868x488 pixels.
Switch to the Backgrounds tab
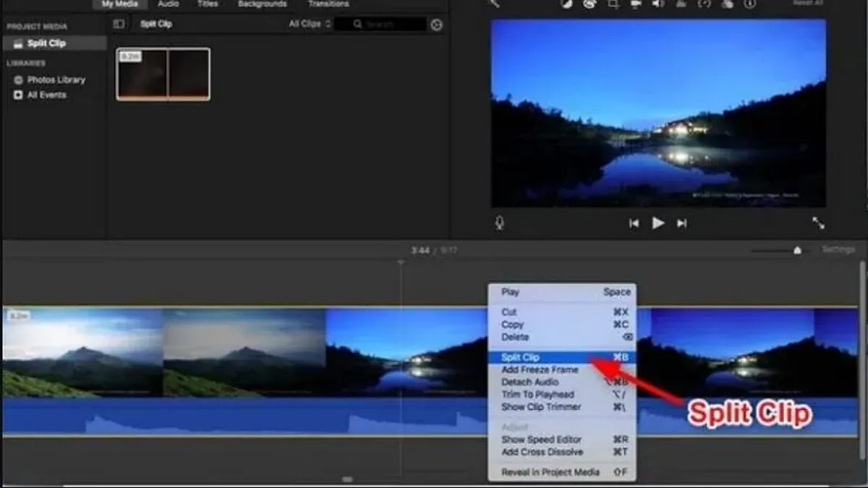(x=262, y=4)
